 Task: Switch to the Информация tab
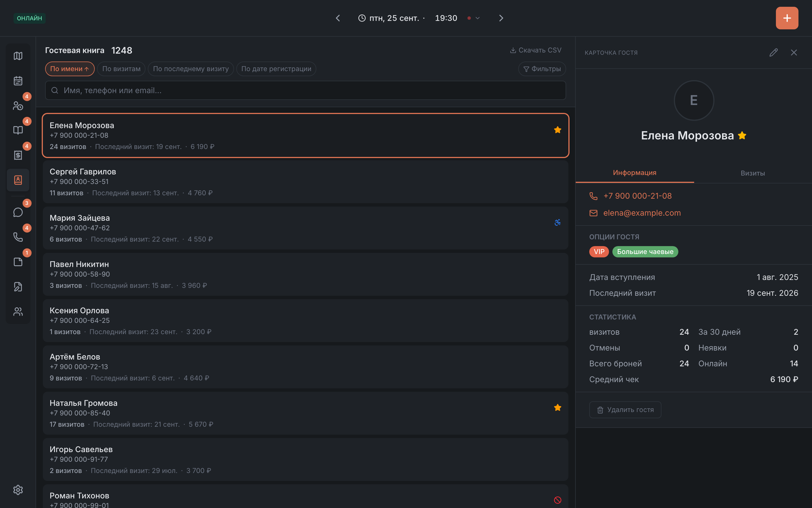click(634, 173)
